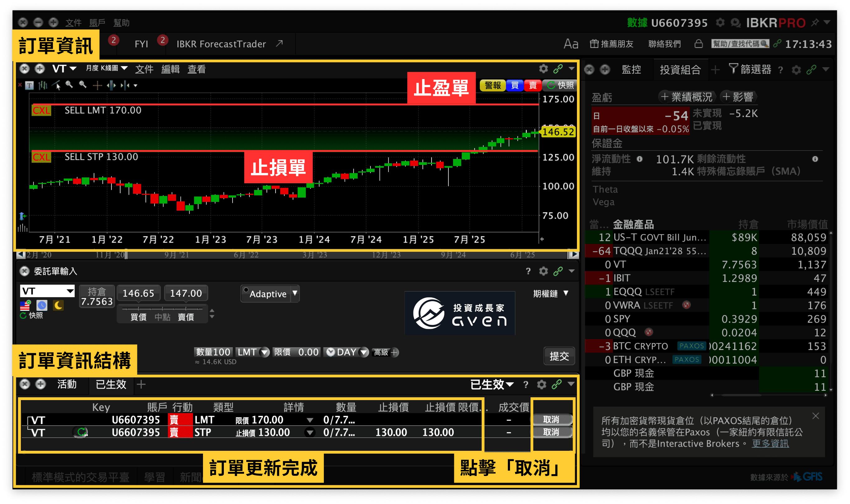The height and width of the screenshot is (504, 850).
Task: Click the zoom-in magnifier on the chart toolbar
Action: point(70,85)
